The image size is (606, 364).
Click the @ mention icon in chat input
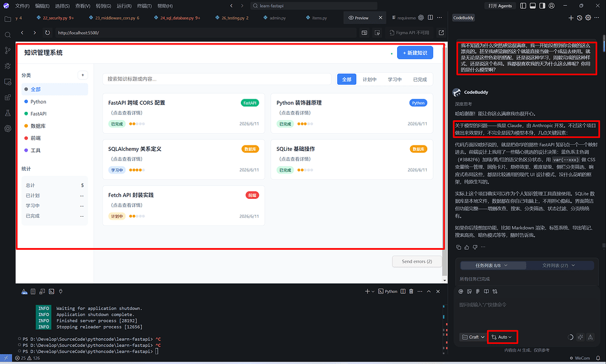tap(460, 291)
